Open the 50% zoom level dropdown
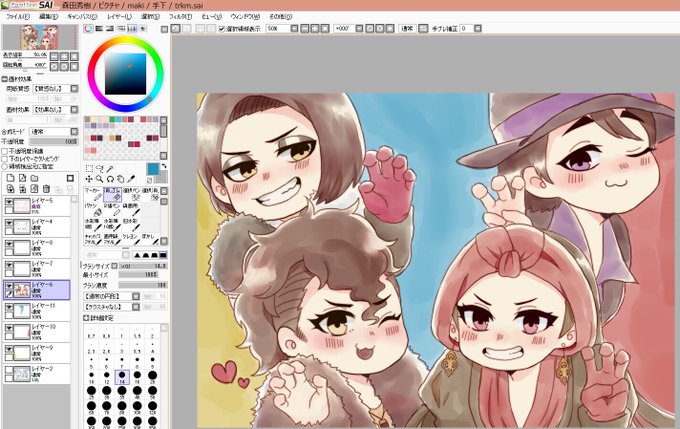 pyautogui.click(x=294, y=29)
